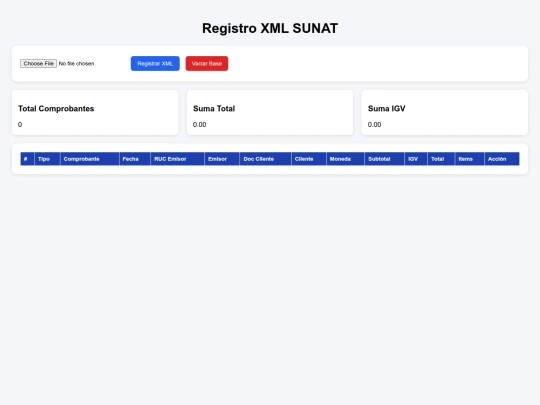Select the Registro XML SUNAT page title
Screen dimensions: 540x405
(270, 28)
